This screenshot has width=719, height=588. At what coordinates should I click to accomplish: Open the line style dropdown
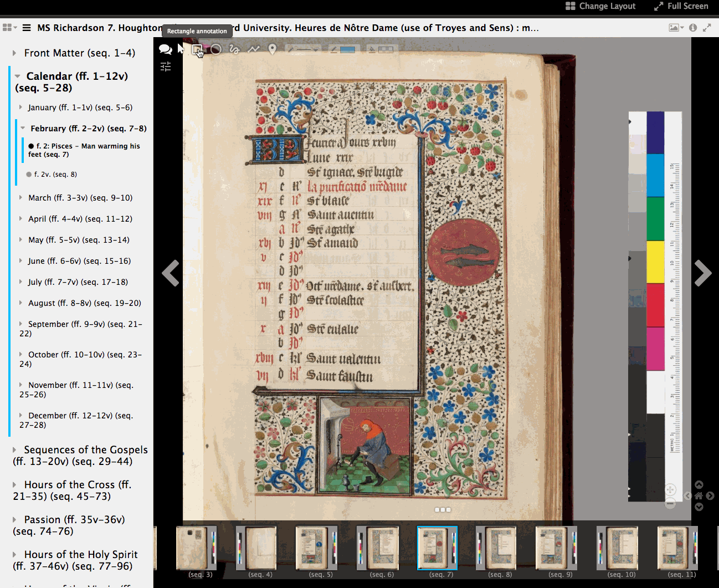[303, 49]
